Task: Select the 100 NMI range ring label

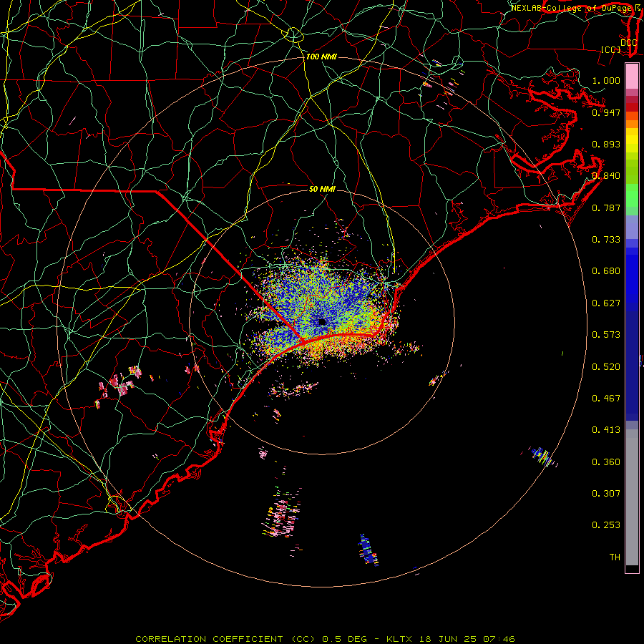Action: (321, 57)
